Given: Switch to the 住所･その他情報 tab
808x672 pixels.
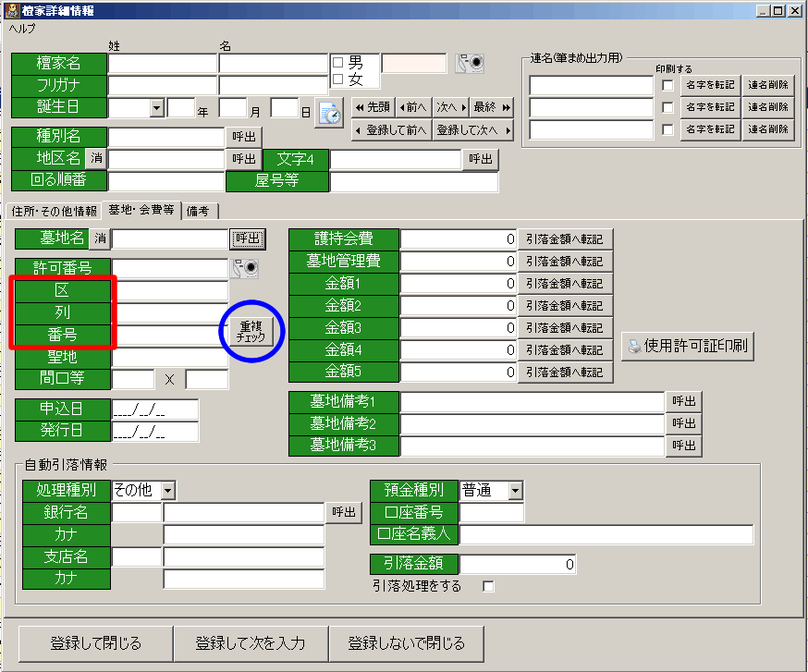Looking at the screenshot, I should click(x=54, y=212).
